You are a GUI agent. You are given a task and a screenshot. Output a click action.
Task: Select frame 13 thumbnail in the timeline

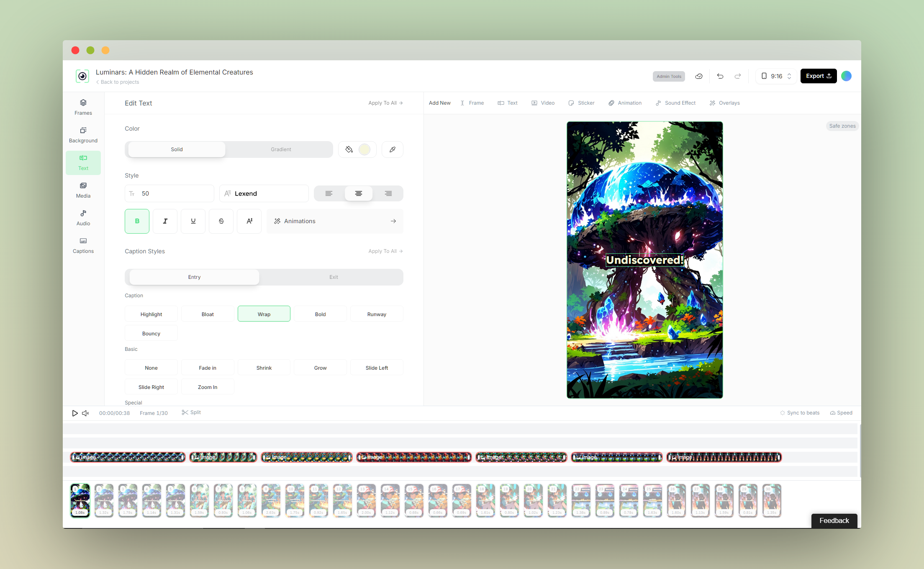point(366,500)
